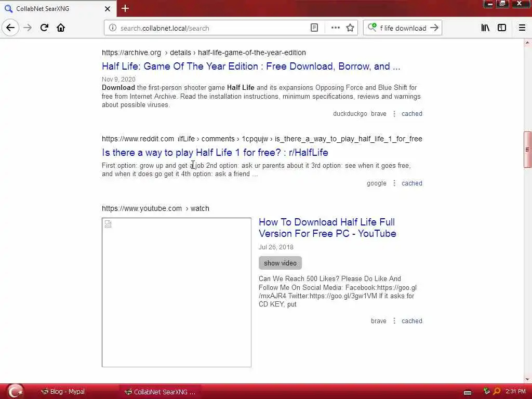
Task: Expand options menu for reddit result
Action: (x=394, y=183)
